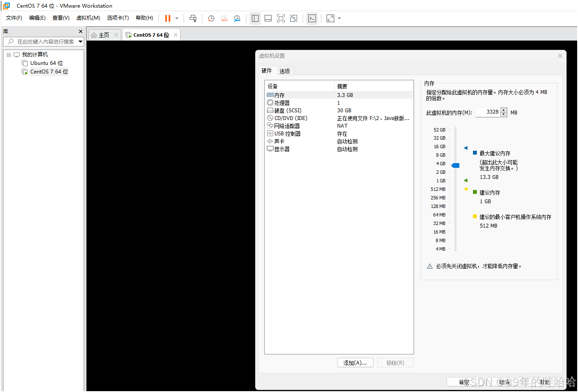Image resolution: width=578 pixels, height=392 pixels.
Task: Close the 库 library panel
Action: click(x=81, y=32)
